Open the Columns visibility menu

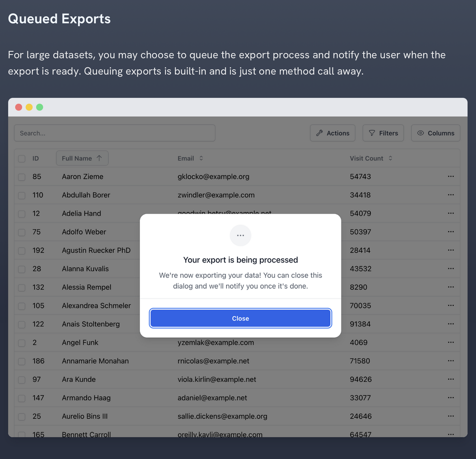pyautogui.click(x=436, y=133)
